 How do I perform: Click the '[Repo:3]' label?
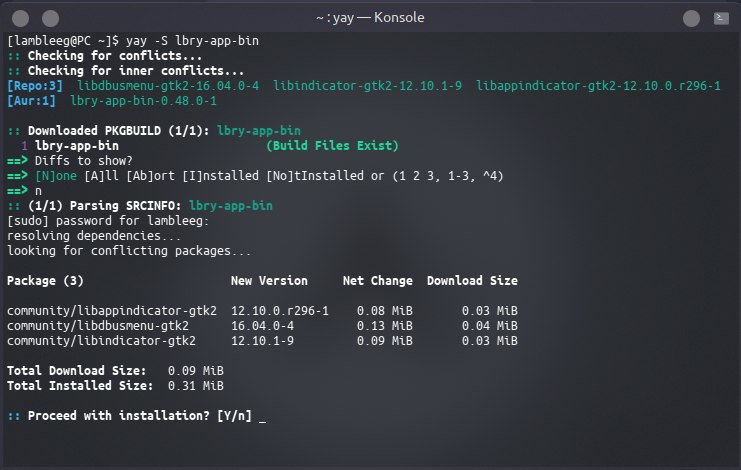[x=34, y=86]
